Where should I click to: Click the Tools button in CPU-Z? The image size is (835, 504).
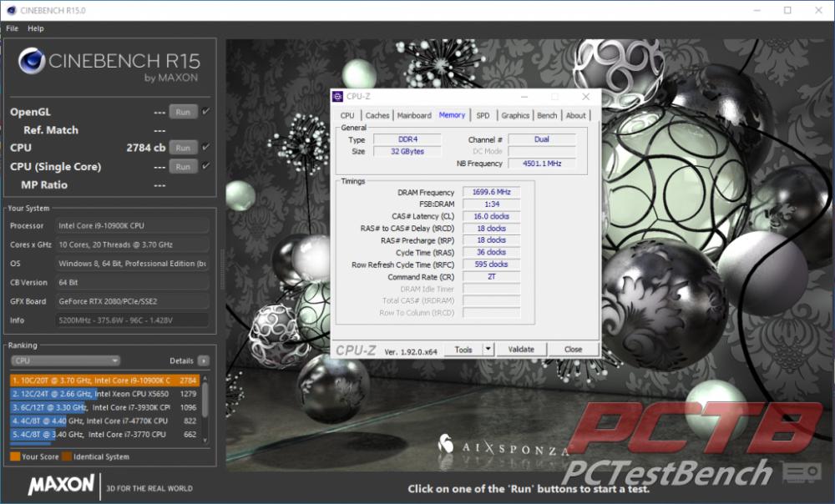tap(463, 350)
